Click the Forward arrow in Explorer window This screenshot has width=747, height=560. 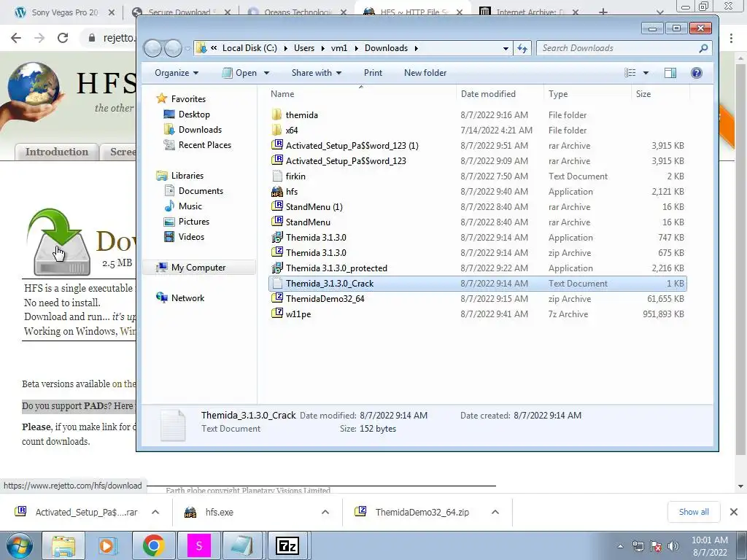tap(172, 48)
